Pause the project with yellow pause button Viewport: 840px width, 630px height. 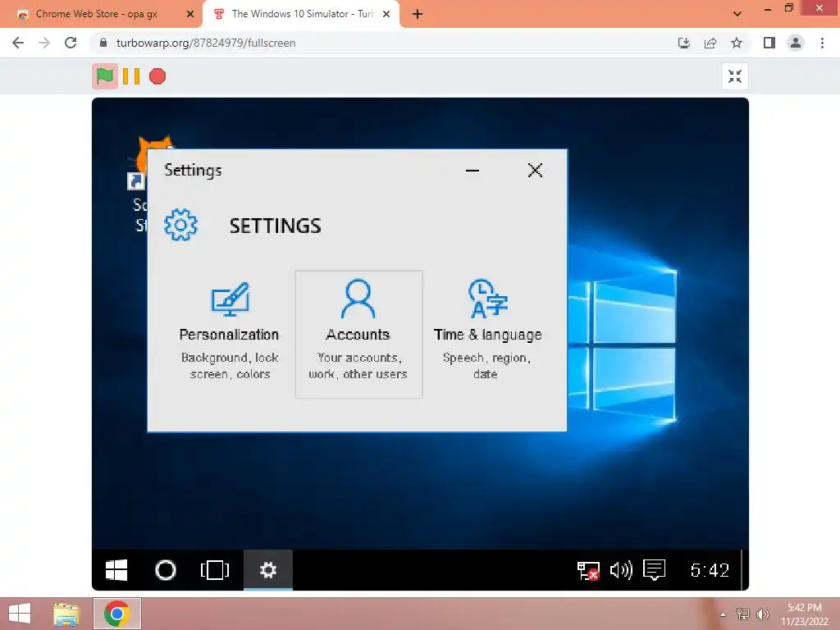tap(131, 76)
